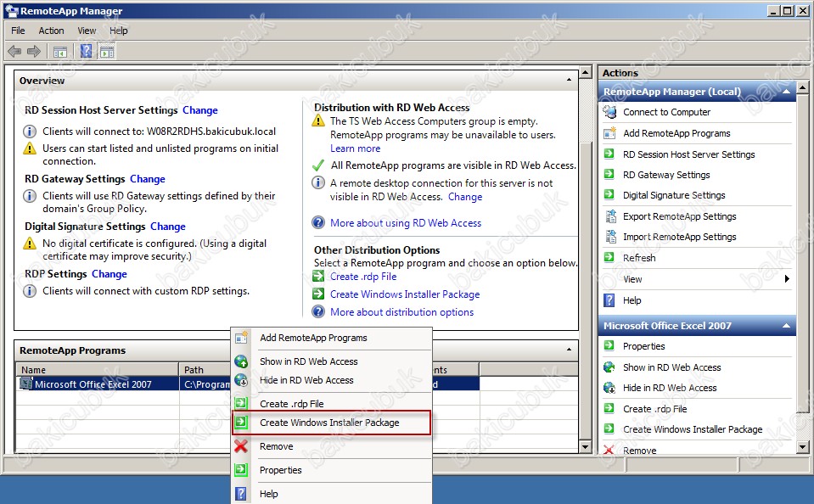This screenshot has width=814, height=504.
Task: Click the Refresh icon in Actions pane
Action: (609, 257)
